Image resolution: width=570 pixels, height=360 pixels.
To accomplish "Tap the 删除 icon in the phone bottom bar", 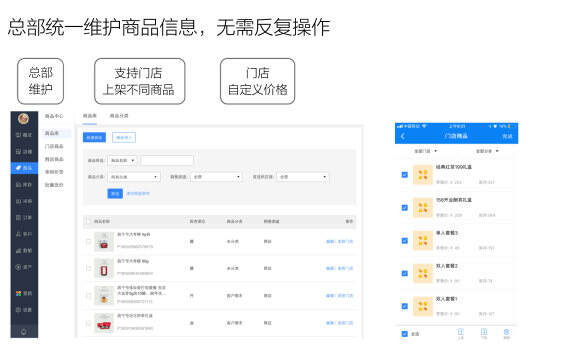I will tap(506, 333).
